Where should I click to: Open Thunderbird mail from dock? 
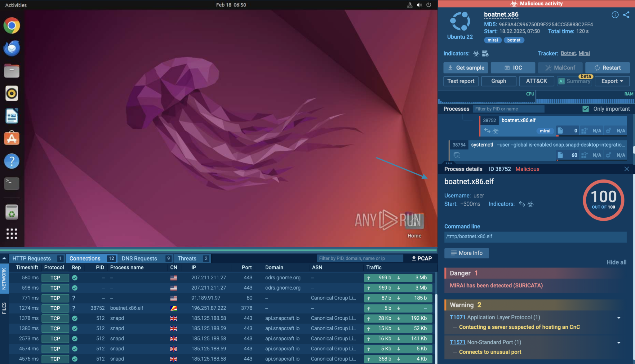12,48
